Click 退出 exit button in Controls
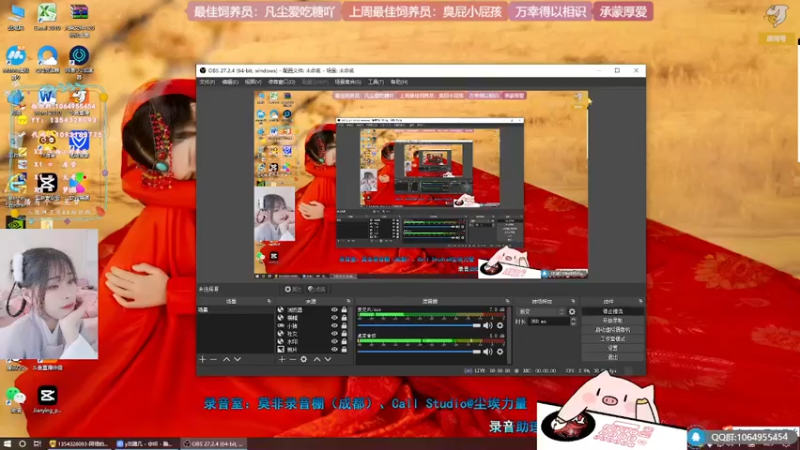 612,357
